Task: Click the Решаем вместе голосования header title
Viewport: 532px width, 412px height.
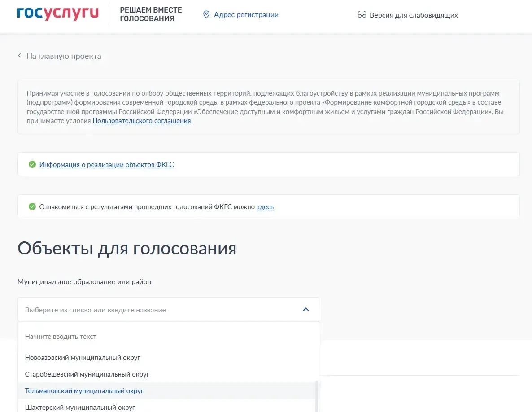Action: point(151,15)
